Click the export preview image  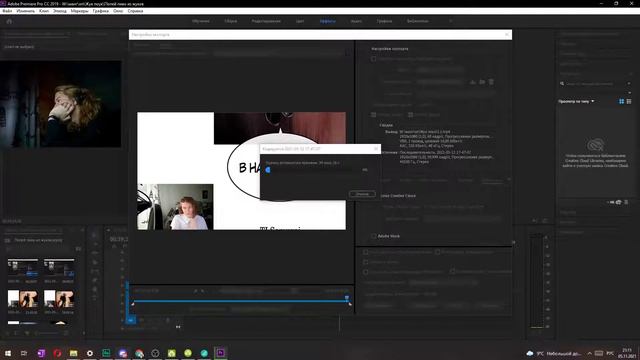pyautogui.click(x=241, y=171)
